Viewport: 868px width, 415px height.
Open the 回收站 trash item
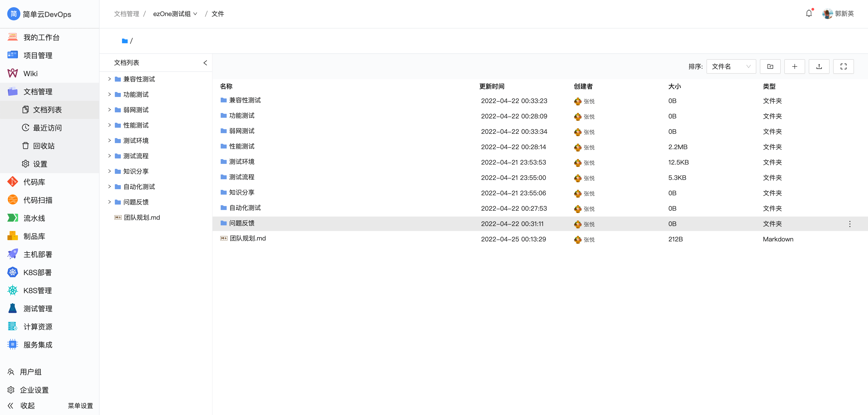(x=43, y=146)
